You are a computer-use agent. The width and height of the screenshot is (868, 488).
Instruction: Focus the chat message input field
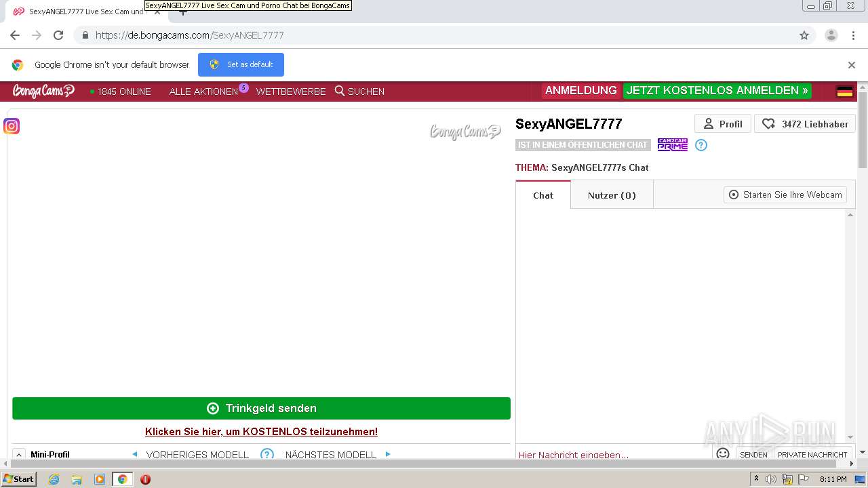click(x=614, y=455)
